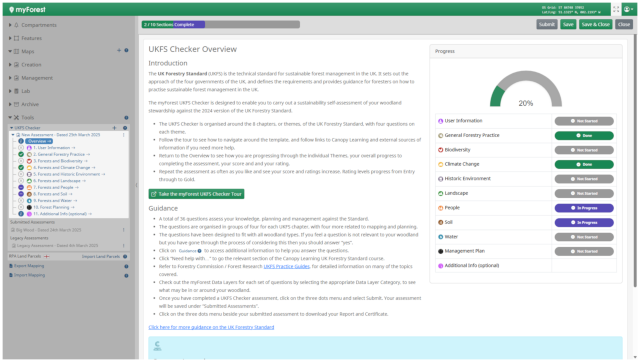Click the myForest logo
The width and height of the screenshot is (640, 362).
pyautogui.click(x=27, y=9)
